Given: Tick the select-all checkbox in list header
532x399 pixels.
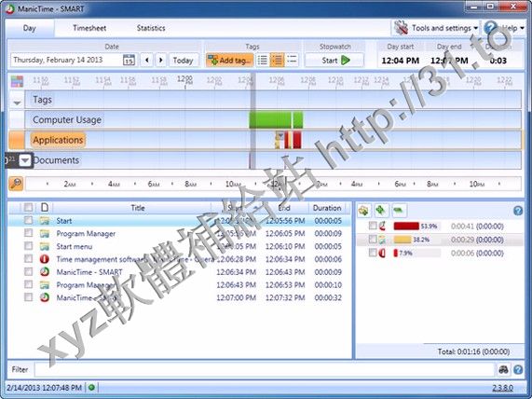Looking at the screenshot, I should point(28,207).
